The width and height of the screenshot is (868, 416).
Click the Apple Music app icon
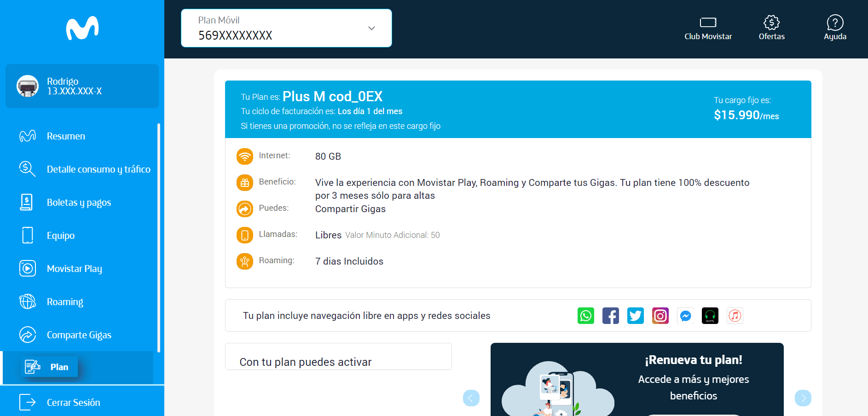(x=735, y=316)
